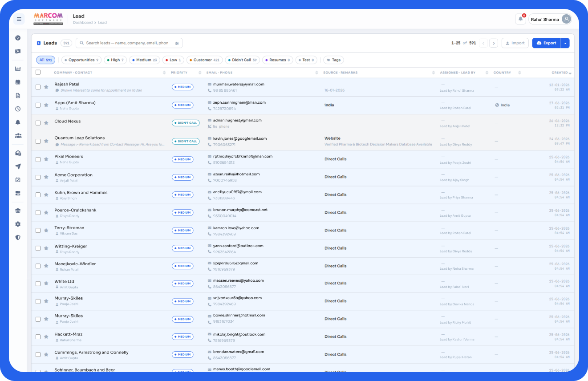
Task: Open the calendar icon in sidebar
Action: [18, 82]
